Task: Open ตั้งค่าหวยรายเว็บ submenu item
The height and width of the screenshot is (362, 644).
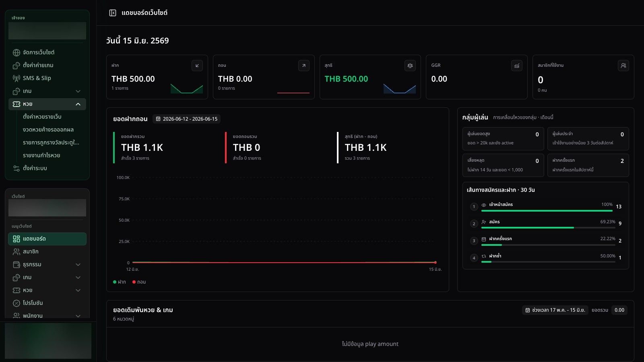Action: 42,117
